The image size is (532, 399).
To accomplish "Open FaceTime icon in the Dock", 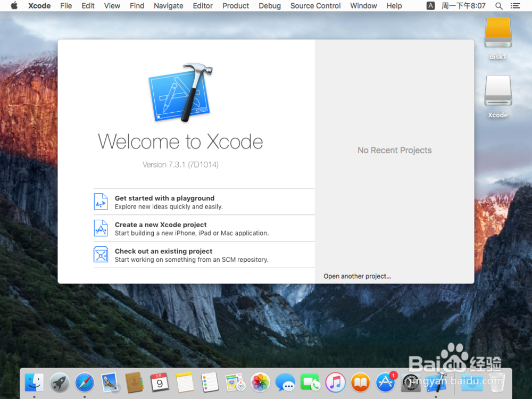I will coord(310,383).
